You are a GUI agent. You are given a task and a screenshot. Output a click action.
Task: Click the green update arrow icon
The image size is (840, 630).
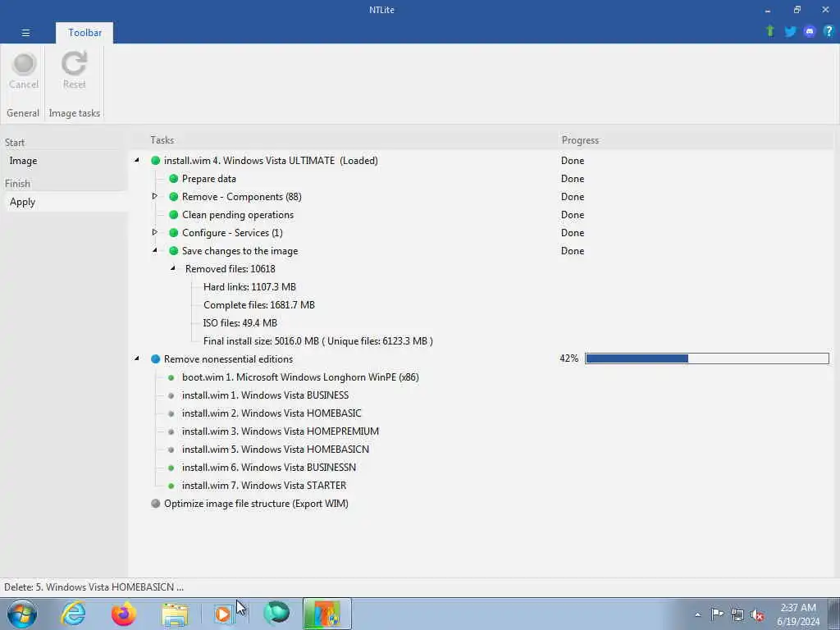click(x=769, y=31)
